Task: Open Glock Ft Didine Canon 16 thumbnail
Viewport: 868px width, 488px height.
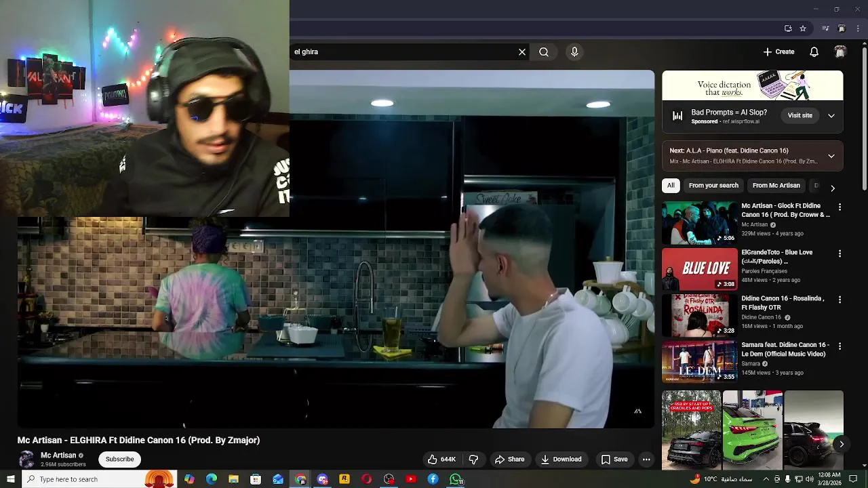Action: (x=699, y=223)
